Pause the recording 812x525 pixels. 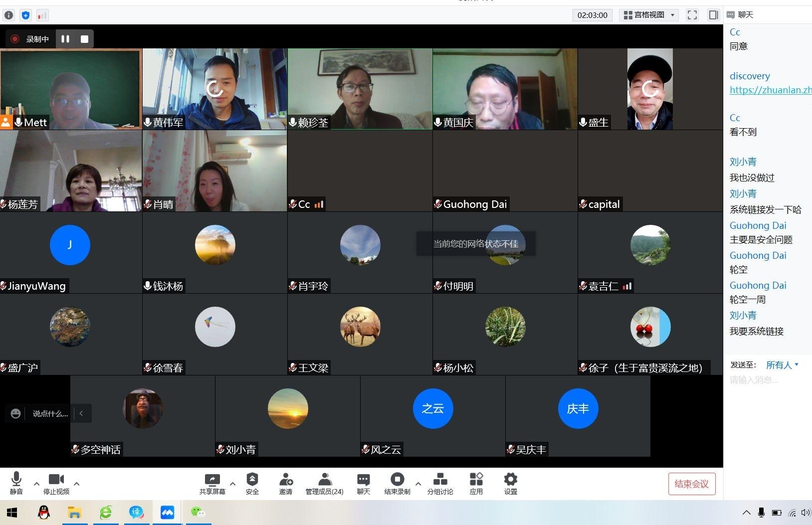[65, 39]
